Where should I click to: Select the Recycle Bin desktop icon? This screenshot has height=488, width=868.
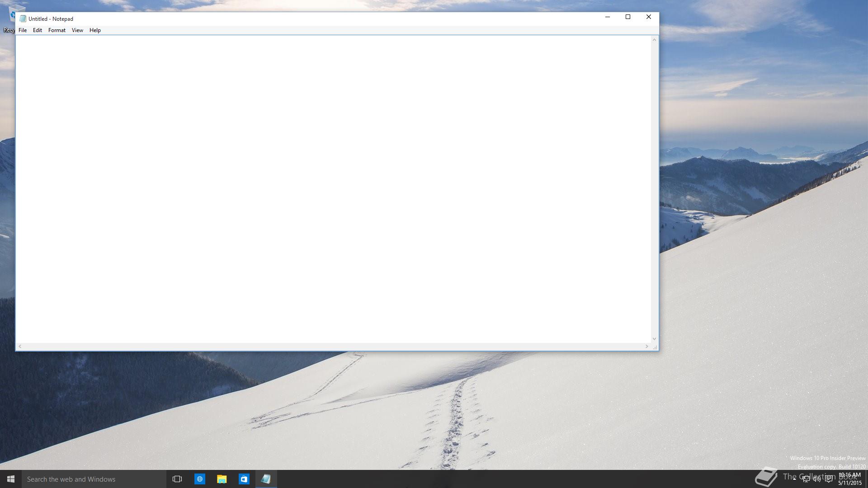pyautogui.click(x=9, y=18)
